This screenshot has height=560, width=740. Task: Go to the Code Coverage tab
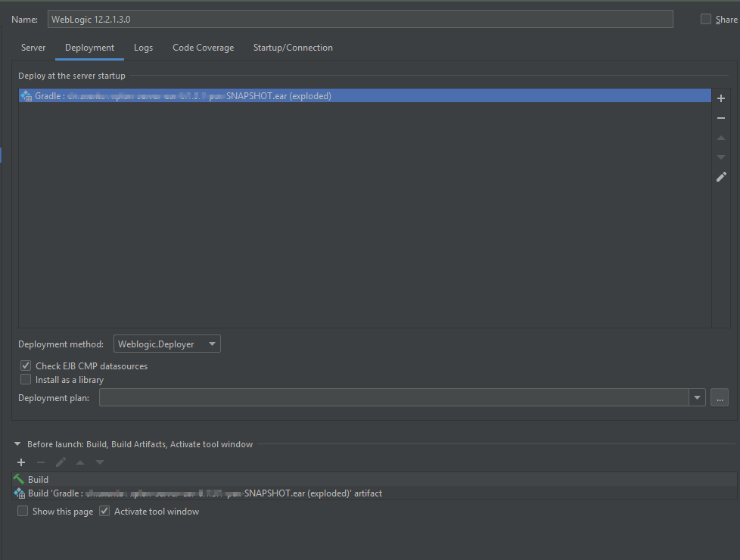[203, 48]
